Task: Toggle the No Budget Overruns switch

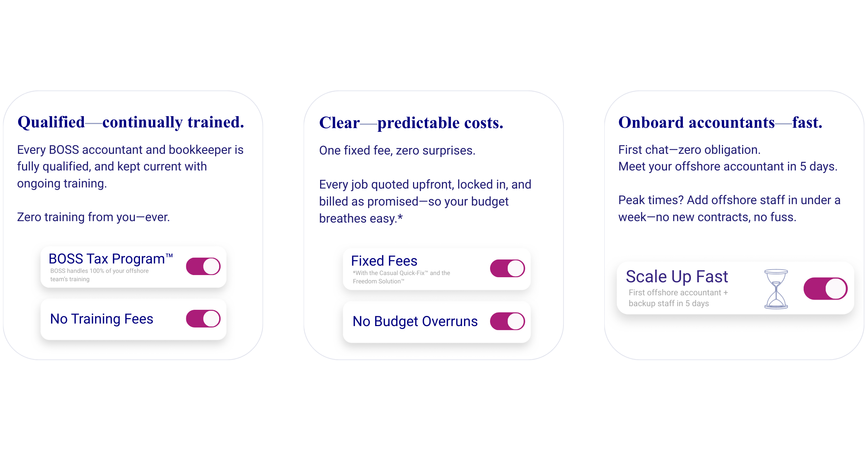Action: 507,321
